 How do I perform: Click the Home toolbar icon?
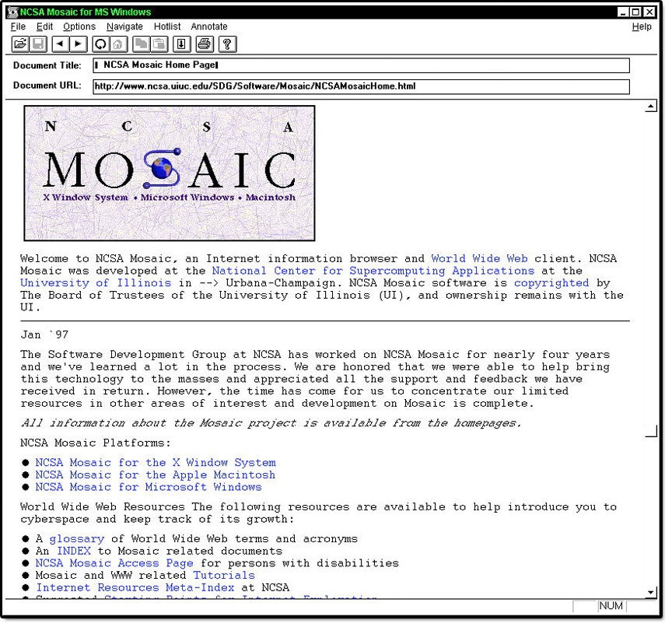coord(118,44)
